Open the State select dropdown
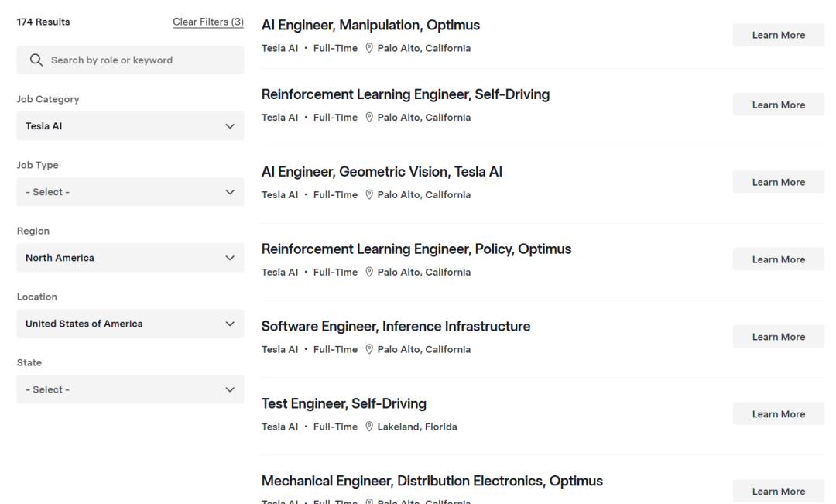Image resolution: width=836 pixels, height=504 pixels. (130, 389)
